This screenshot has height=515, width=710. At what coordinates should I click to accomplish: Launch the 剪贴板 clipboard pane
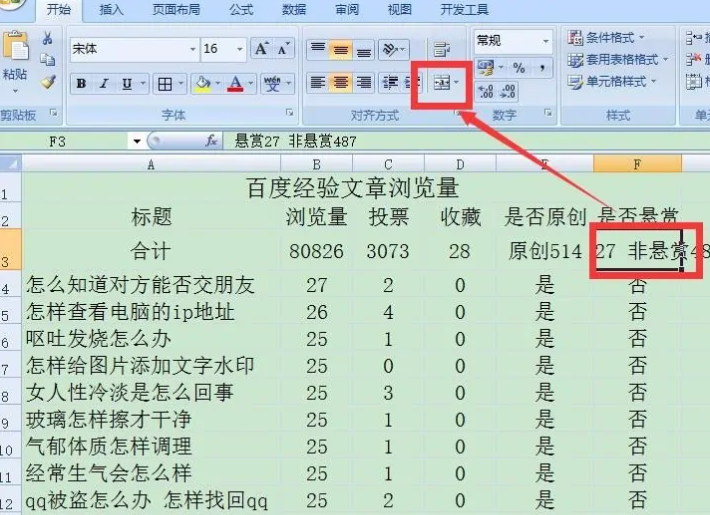[x=54, y=113]
